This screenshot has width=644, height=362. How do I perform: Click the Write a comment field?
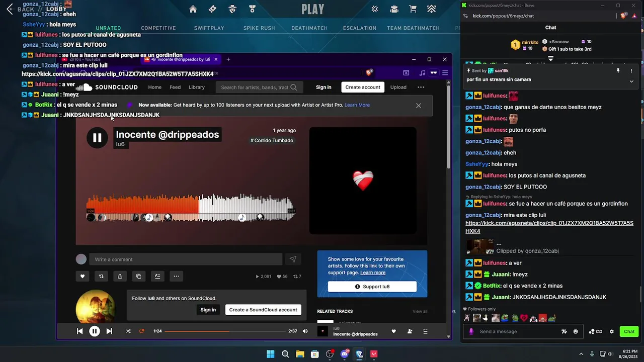[x=186, y=259]
